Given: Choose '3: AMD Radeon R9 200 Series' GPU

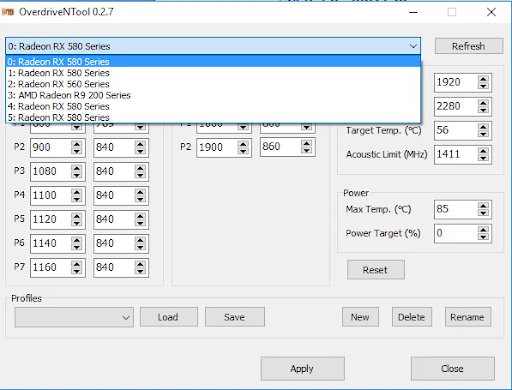Looking at the screenshot, I should 213,95.
